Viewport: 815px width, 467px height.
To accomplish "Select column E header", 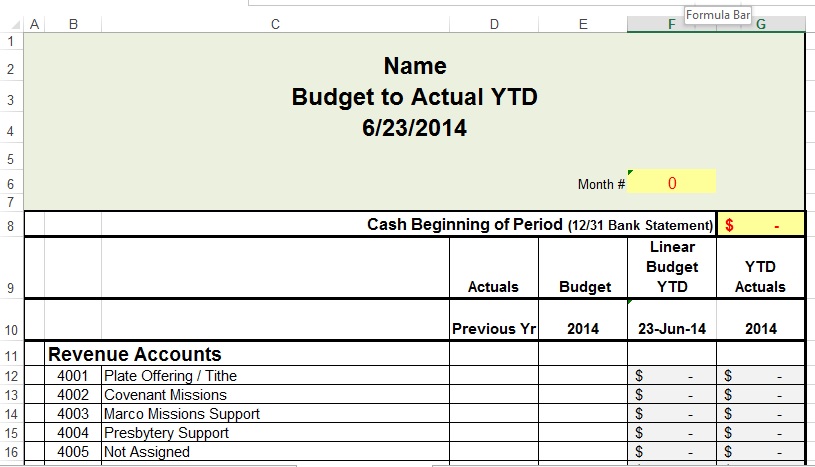I will pyautogui.click(x=583, y=24).
